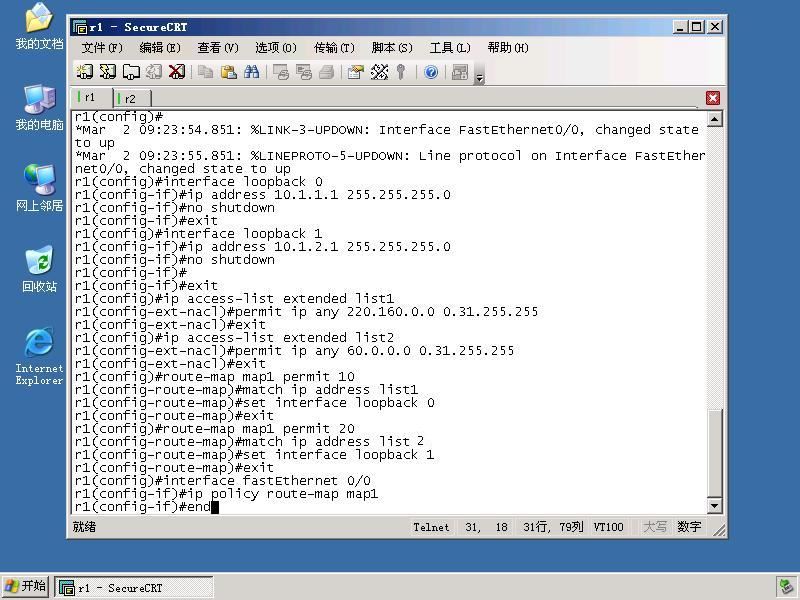Switch to the r2 session tab
800x600 pixels.
pyautogui.click(x=132, y=98)
